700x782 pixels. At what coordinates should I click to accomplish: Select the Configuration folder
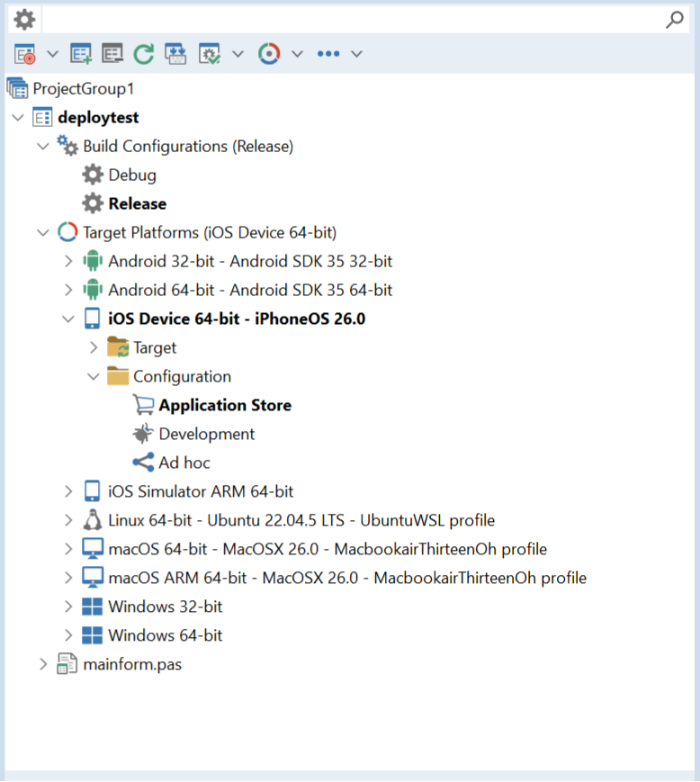(x=182, y=376)
